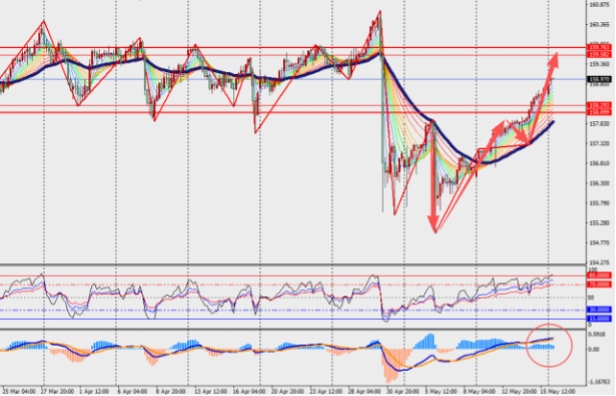
Task: Click the red 159.763 level price tag
Action: coord(599,48)
